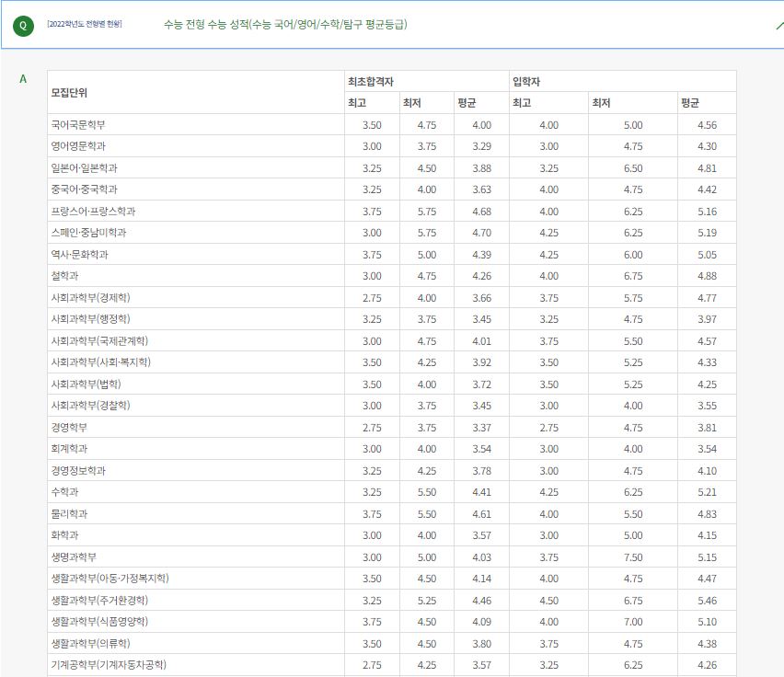
Task: Select the 사회과학부(국제관계학) row name
Action: (x=99, y=340)
